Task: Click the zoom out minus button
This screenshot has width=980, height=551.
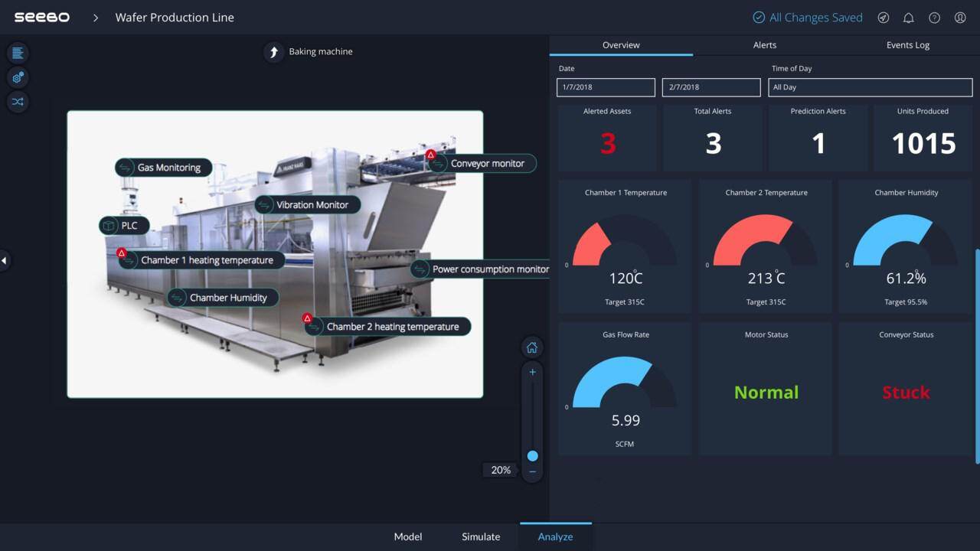Action: tap(532, 471)
